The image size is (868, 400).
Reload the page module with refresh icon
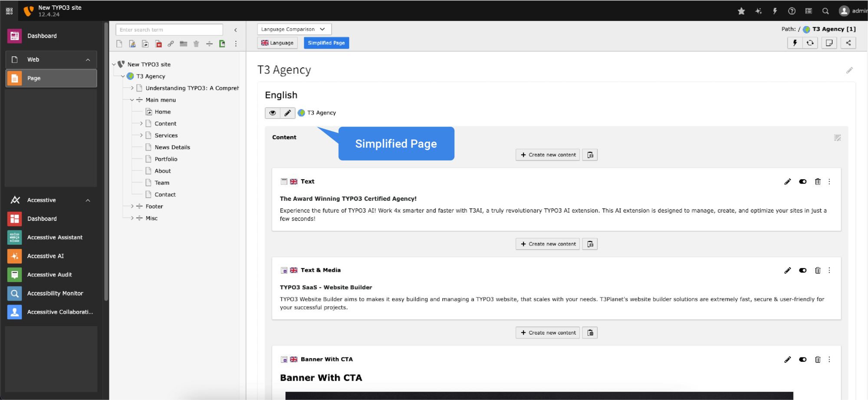tap(810, 43)
